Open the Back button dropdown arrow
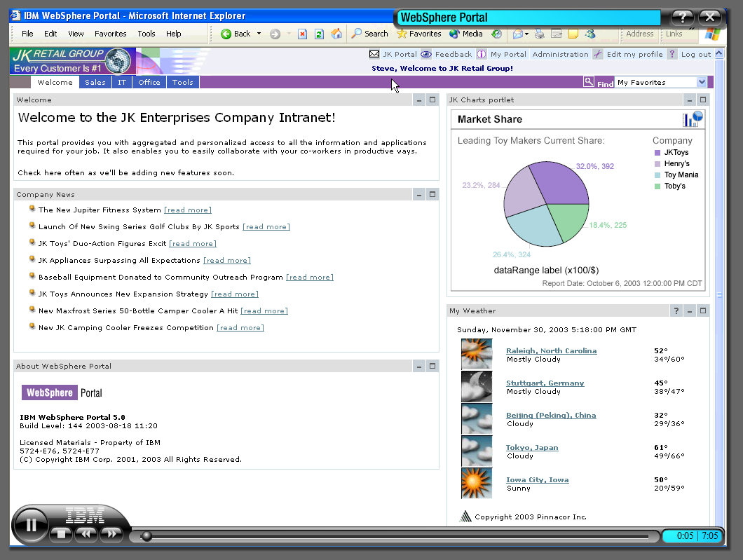Screen dimensions: 743x560 click(258, 33)
